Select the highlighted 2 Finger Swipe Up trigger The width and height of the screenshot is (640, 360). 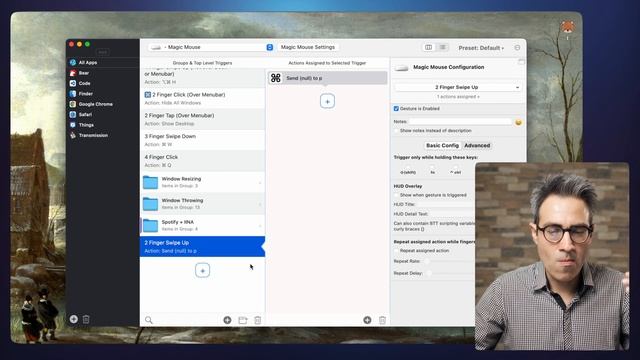[x=202, y=247]
